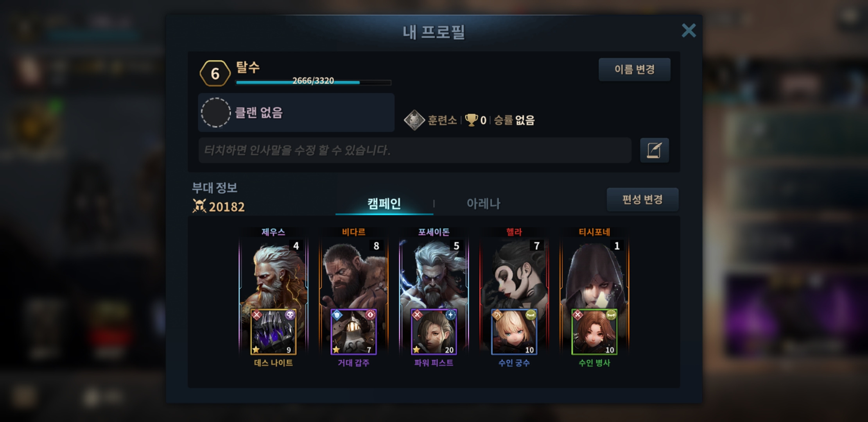Click the 편성 변경 button

tap(642, 200)
